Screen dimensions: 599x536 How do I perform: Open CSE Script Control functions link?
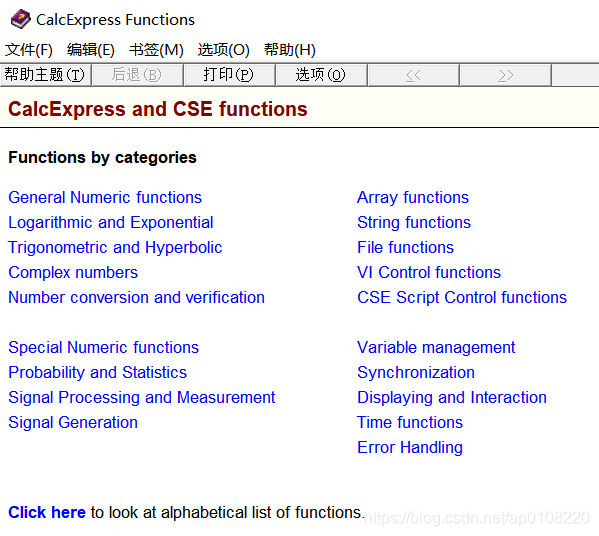coord(462,298)
